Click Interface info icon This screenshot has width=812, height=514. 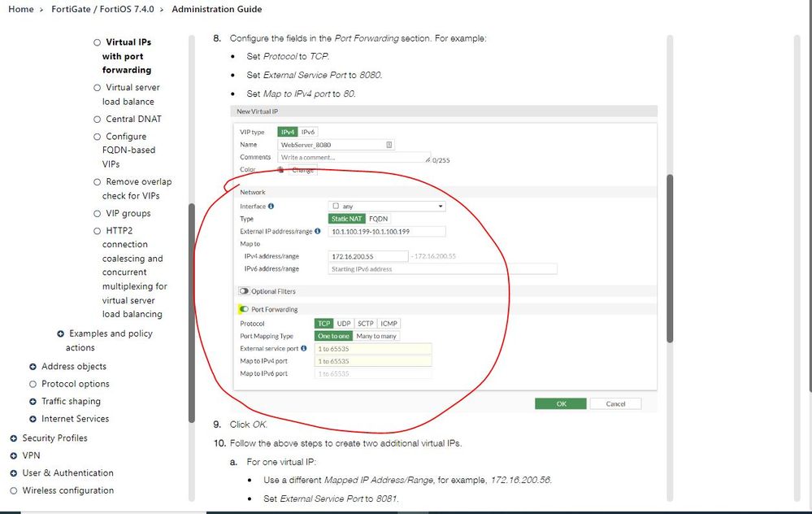(x=271, y=207)
